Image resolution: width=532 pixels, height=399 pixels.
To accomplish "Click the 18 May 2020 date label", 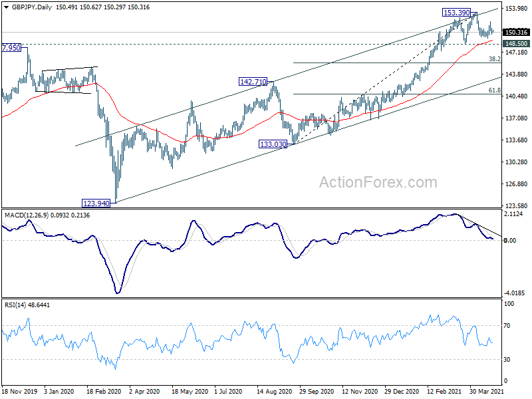I will [190, 391].
